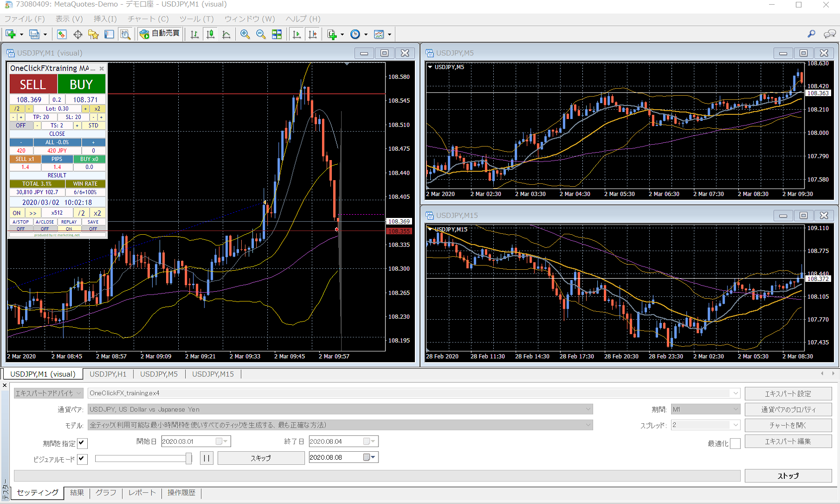
Task: Open the 通貨ペア USDJPY dropdown
Action: point(588,409)
